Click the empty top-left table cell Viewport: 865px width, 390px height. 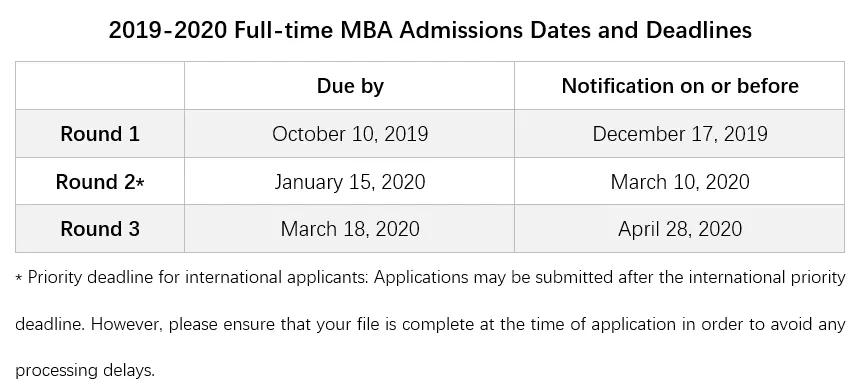[100, 86]
